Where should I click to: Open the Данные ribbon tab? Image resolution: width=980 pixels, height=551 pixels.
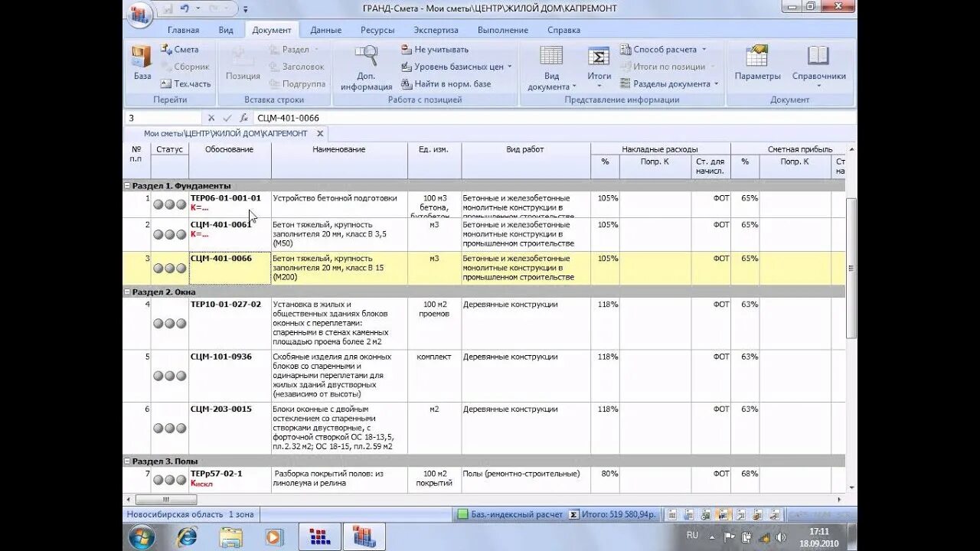[326, 30]
